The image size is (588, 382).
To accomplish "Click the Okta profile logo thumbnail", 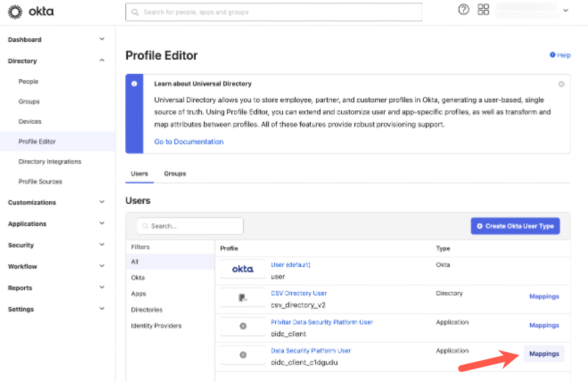I will coord(243,269).
